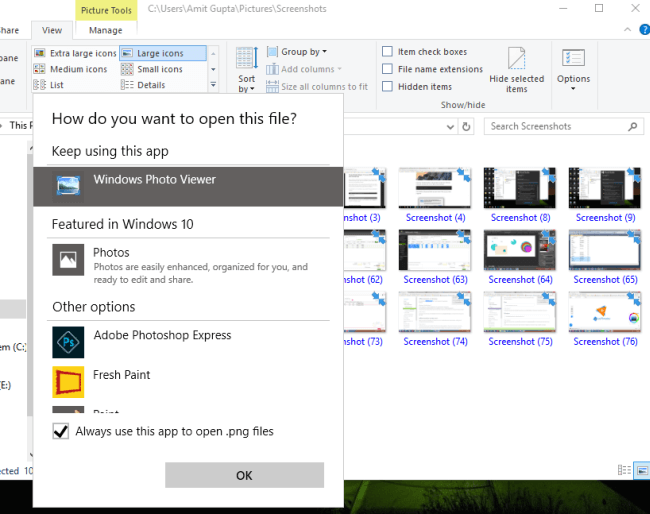650x514 pixels.
Task: Switch to Medium icons layout
Action: (70, 69)
